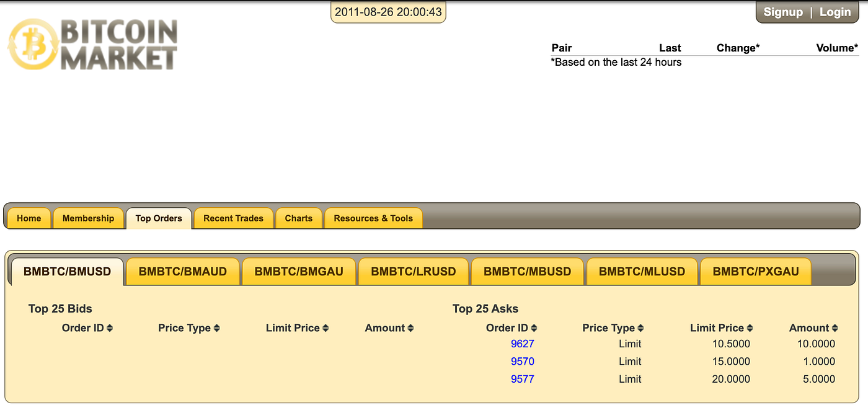Switch to BMBTC/PXGAU pair tab
The width and height of the screenshot is (868, 410).
pos(755,272)
